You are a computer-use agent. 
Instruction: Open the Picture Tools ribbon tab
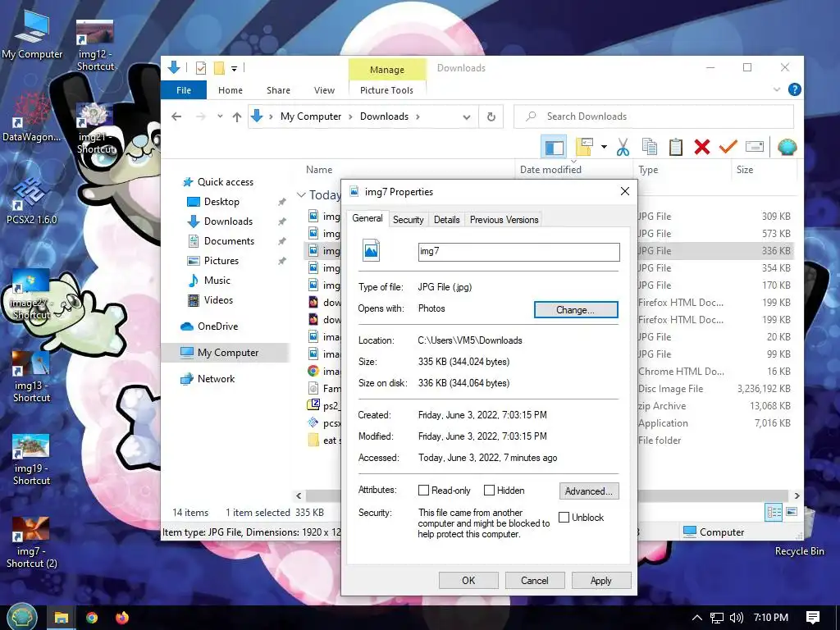[x=387, y=90]
